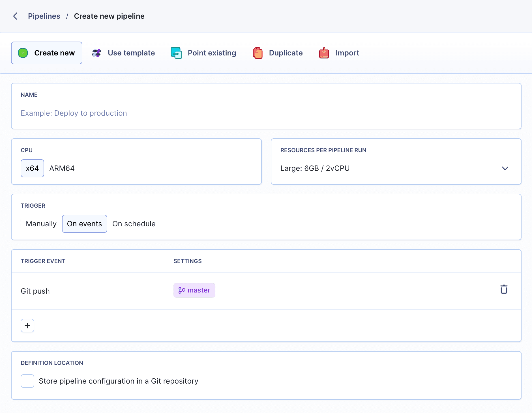Image resolution: width=532 pixels, height=413 pixels.
Task: Click the green plus Create new icon
Action: pyautogui.click(x=23, y=53)
